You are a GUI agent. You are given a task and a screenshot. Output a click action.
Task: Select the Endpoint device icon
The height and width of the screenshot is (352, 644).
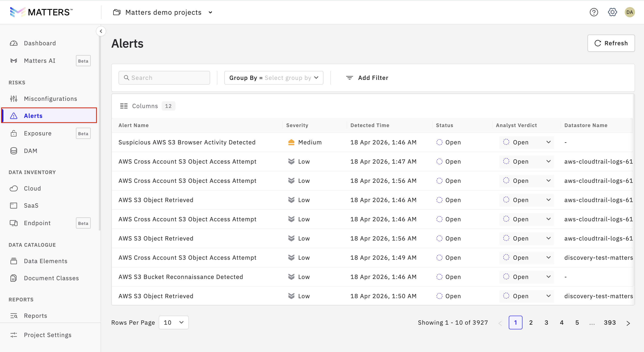(x=14, y=223)
